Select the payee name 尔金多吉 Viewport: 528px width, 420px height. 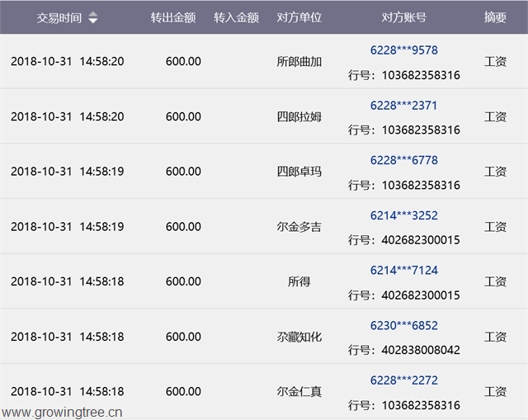point(299,227)
